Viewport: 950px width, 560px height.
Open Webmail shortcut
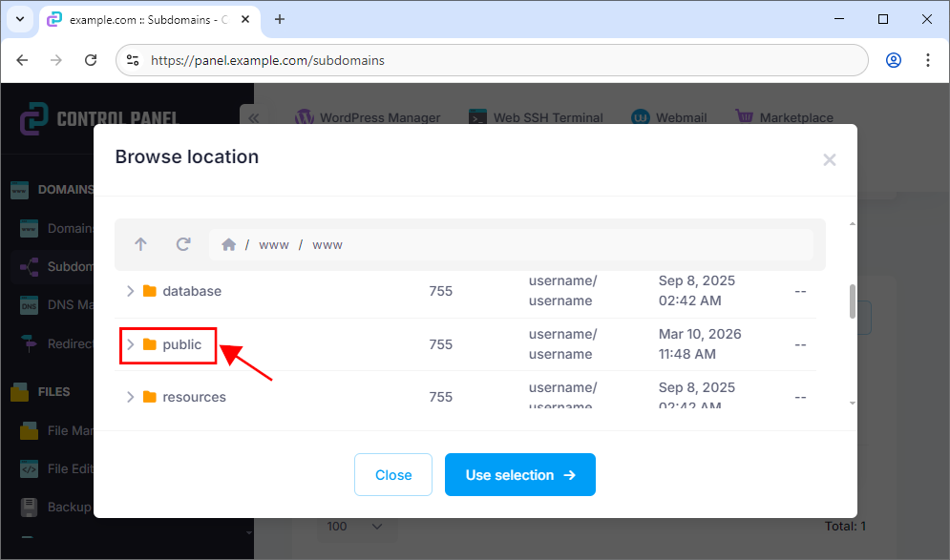pyautogui.click(x=669, y=117)
